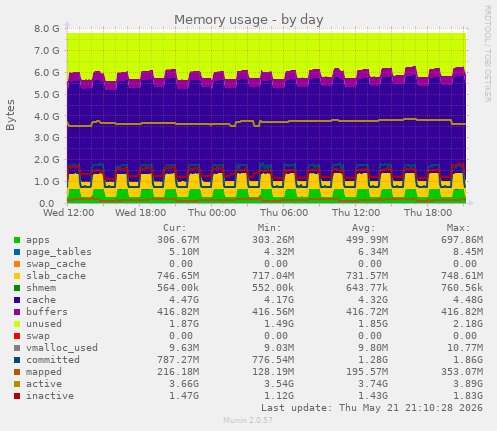Click the unused lime legend swatch
Viewport: 497px width, 431px height.
coord(17,324)
